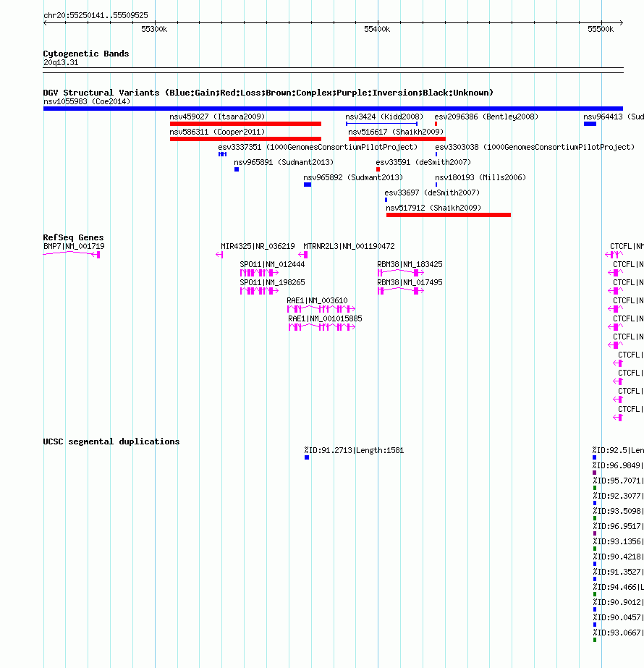Open the MIR4325|NR_036219 gene label

click(258, 246)
